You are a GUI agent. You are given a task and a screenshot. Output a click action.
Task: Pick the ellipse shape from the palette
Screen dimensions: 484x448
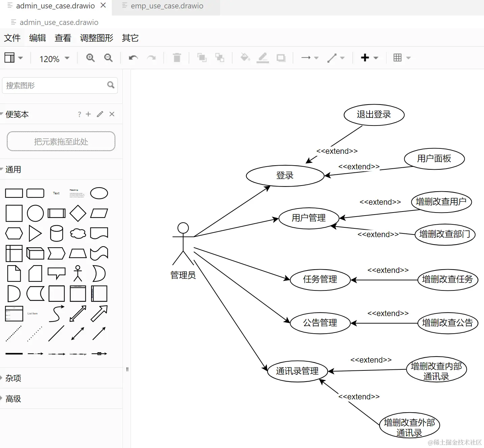99,193
